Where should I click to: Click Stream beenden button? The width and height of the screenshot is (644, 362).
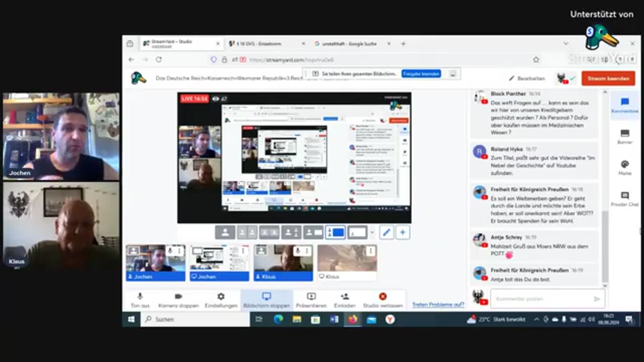[608, 78]
